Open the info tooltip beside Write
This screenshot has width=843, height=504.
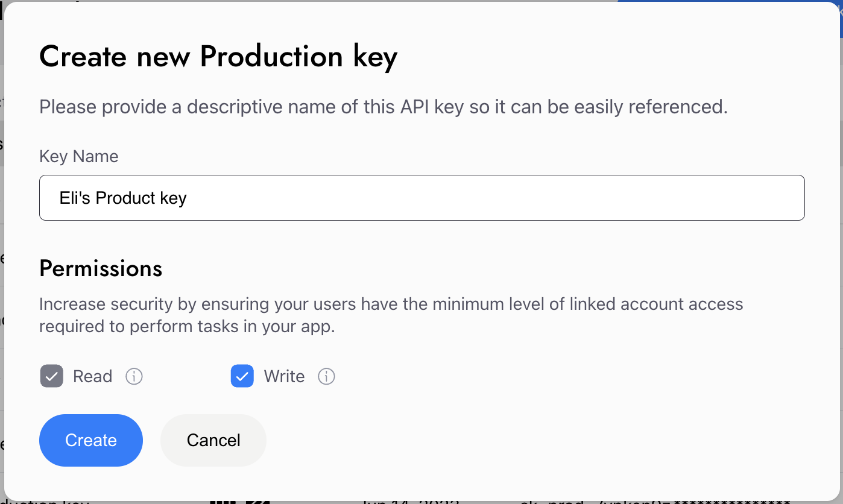(x=326, y=377)
